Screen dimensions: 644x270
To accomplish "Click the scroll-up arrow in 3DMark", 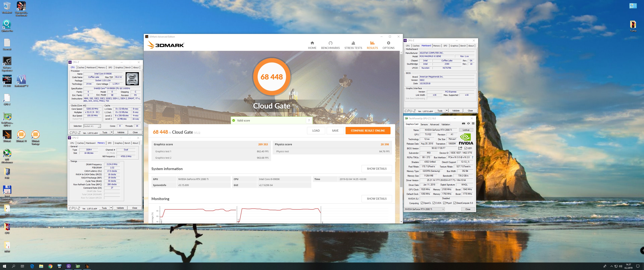I will pyautogui.click(x=401, y=52).
